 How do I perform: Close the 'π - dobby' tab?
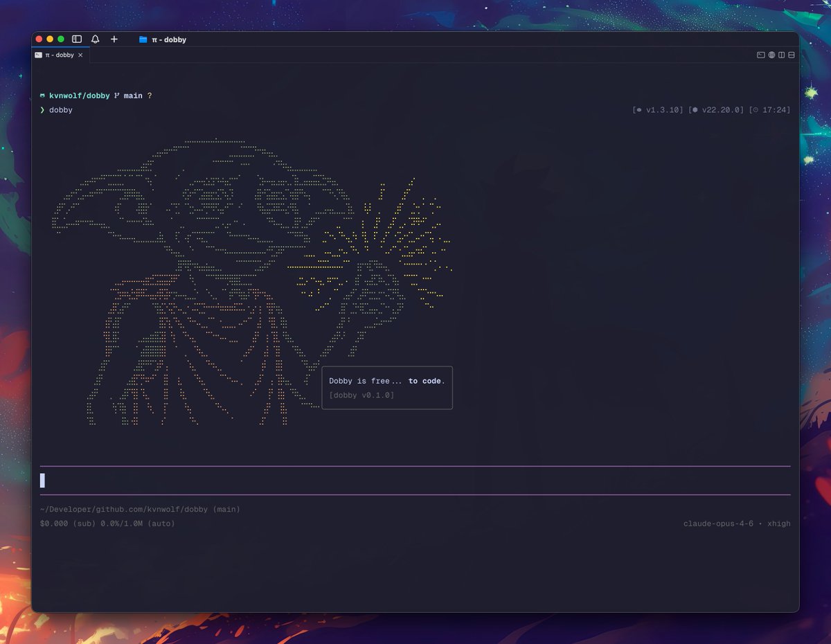[80, 55]
